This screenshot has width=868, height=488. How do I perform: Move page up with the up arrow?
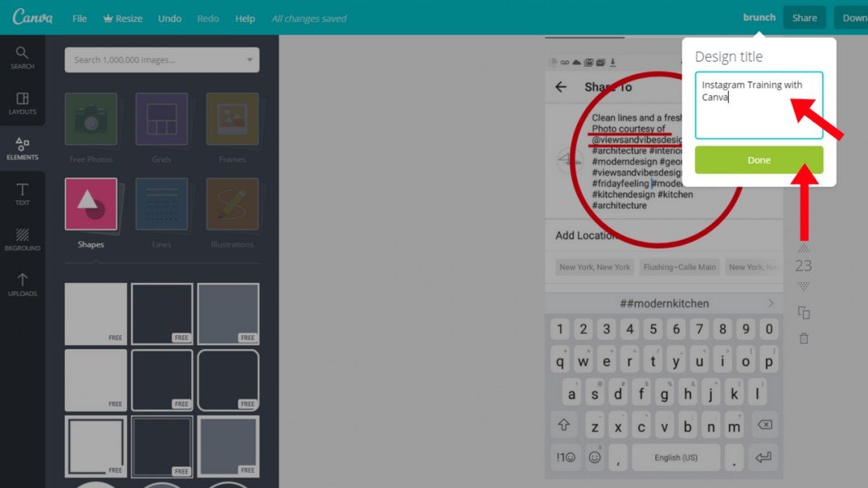pos(804,248)
